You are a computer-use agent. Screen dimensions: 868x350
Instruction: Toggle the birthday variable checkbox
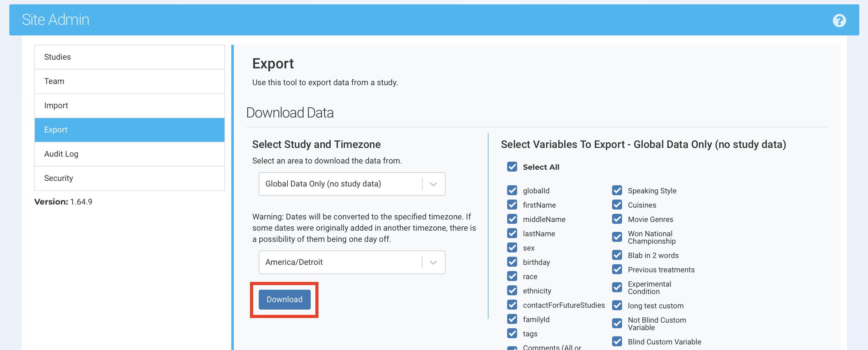512,262
